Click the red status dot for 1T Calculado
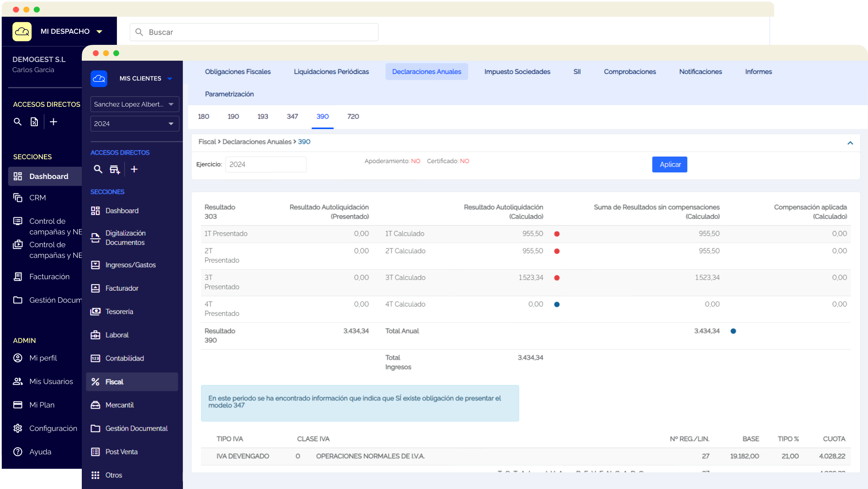The image size is (868, 489). tap(557, 234)
